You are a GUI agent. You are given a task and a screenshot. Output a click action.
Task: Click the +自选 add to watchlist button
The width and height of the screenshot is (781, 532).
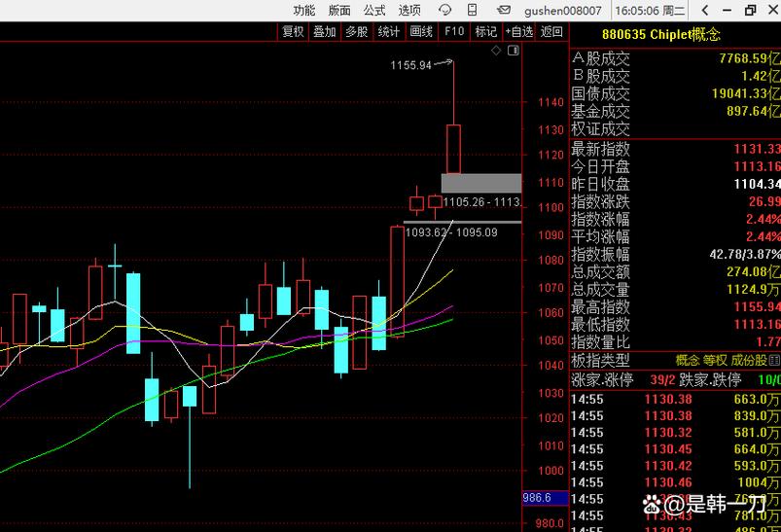point(518,31)
